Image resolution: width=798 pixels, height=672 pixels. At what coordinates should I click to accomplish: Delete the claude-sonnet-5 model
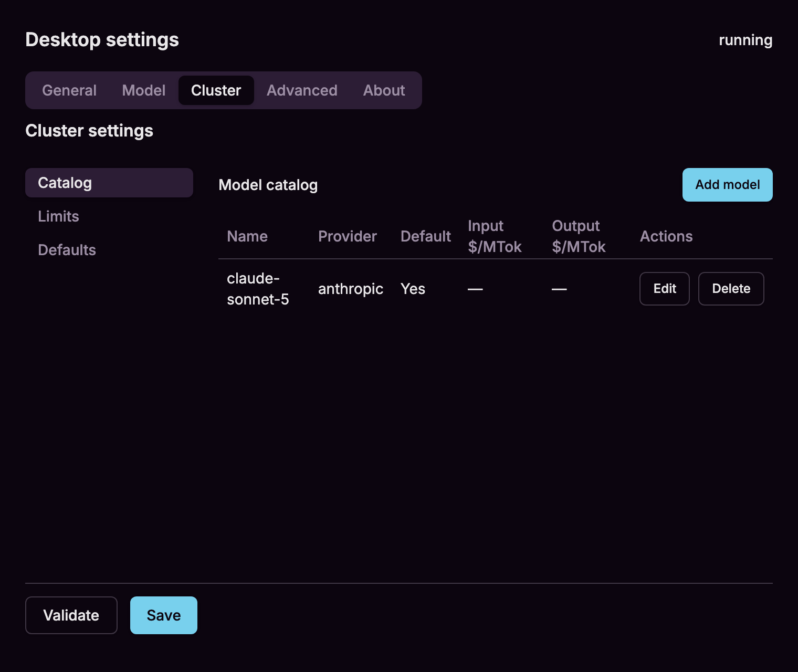click(731, 289)
